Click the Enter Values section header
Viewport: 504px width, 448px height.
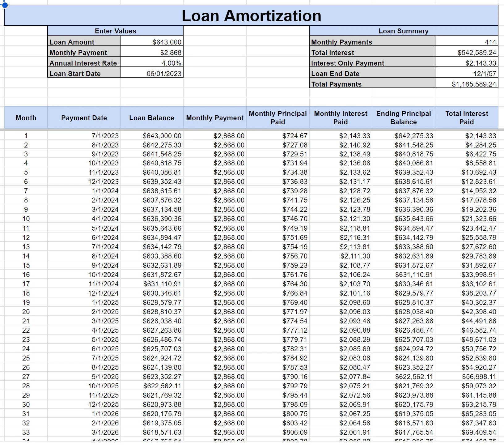(115, 31)
